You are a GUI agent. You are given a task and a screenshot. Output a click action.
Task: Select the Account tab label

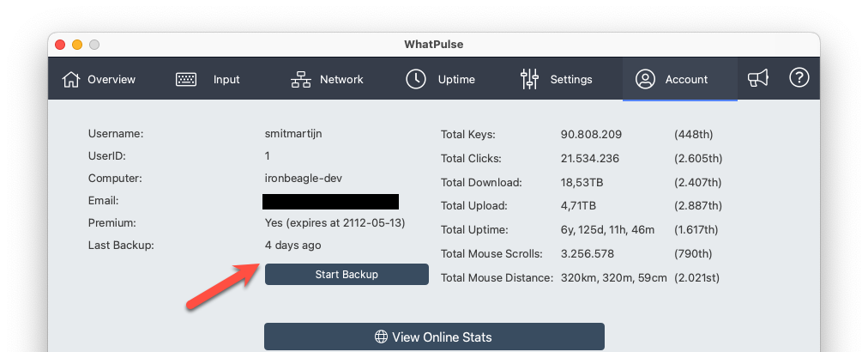click(x=686, y=79)
